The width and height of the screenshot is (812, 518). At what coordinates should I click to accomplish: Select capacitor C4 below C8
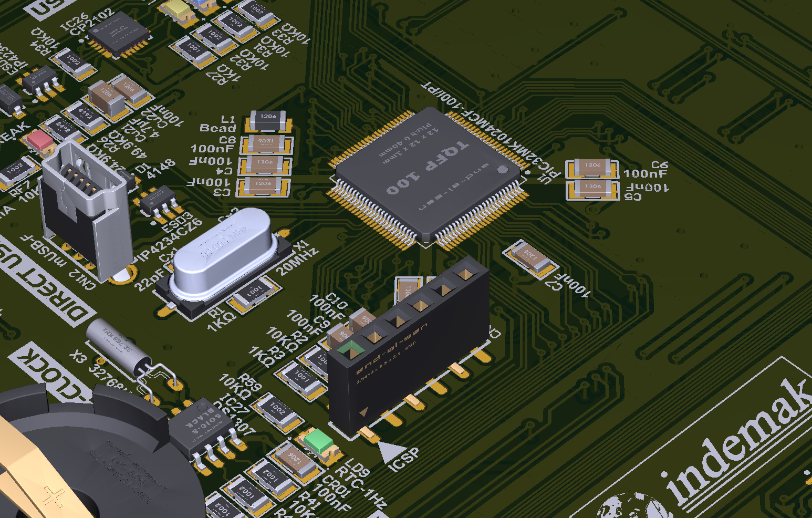click(265, 165)
